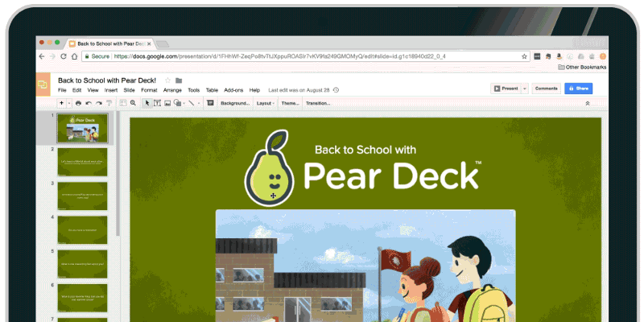644x322 pixels.
Task: Click the new slide plus button
Action: pyautogui.click(x=62, y=104)
